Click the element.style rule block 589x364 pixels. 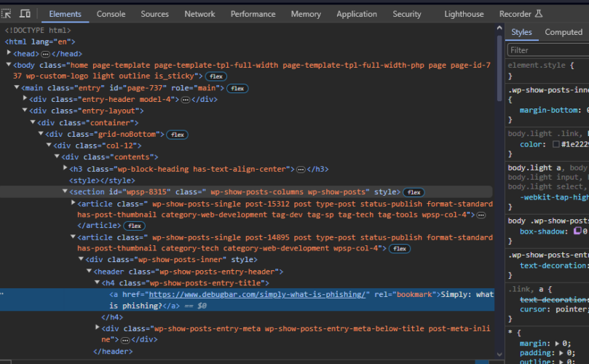[x=548, y=70]
